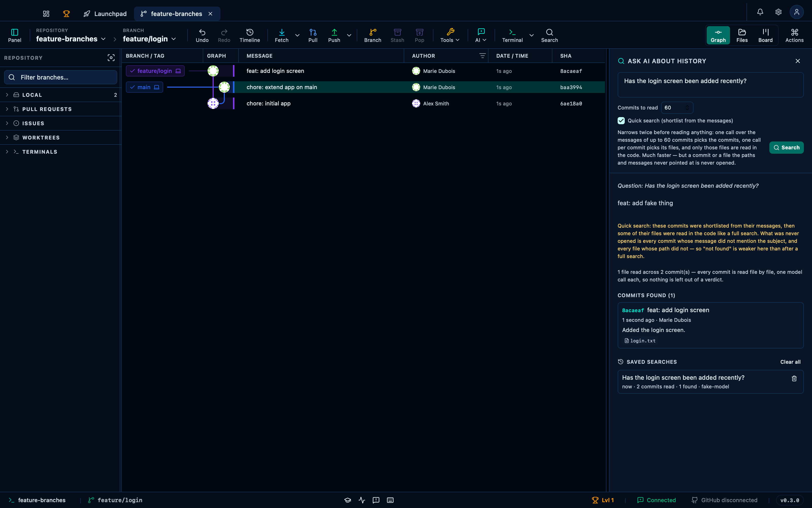This screenshot has width=812, height=508.
Task: Open the notifications bell
Action: [x=760, y=12]
